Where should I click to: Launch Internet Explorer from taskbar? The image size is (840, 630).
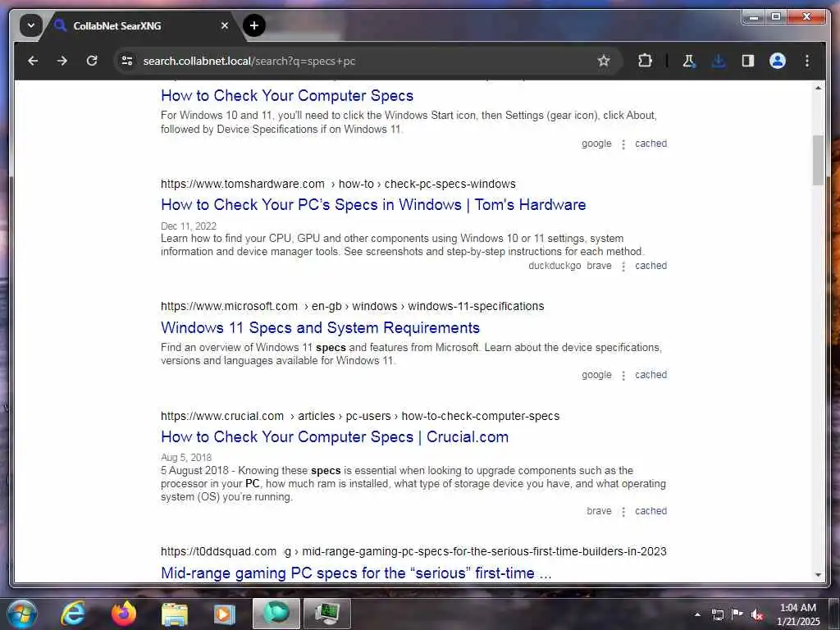coord(73,614)
